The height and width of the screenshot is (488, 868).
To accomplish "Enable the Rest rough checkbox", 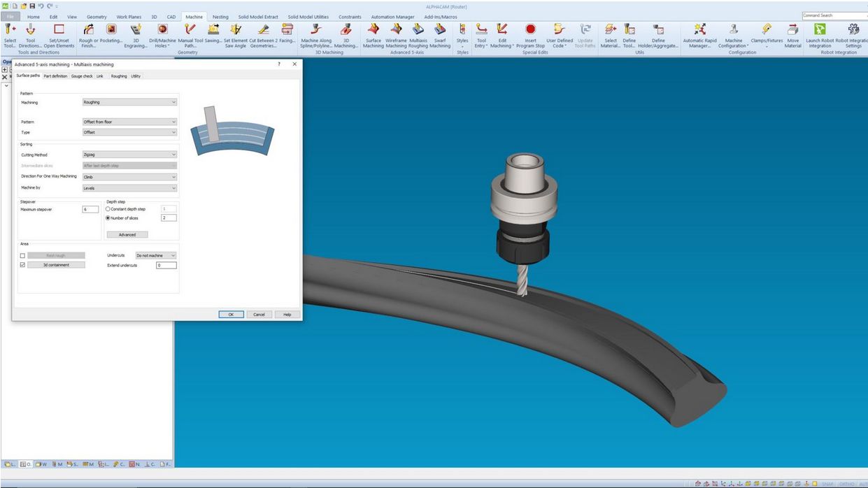I will click(22, 256).
